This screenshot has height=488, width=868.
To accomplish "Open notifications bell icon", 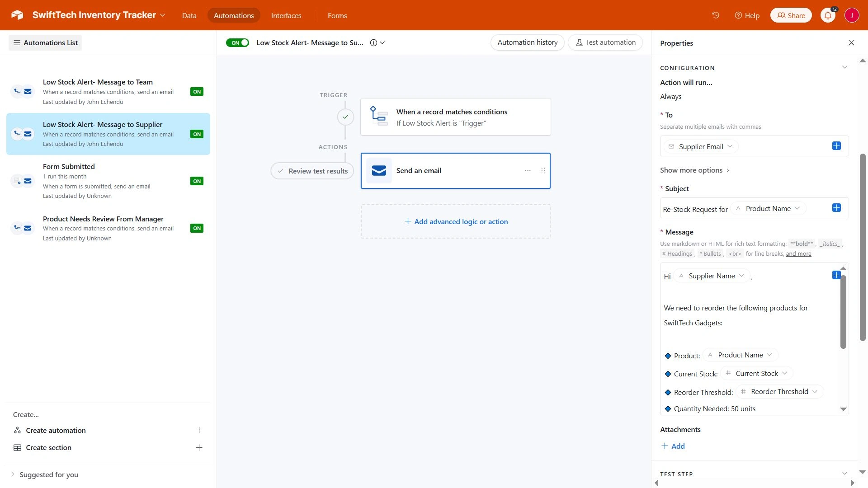I will pos(827,15).
